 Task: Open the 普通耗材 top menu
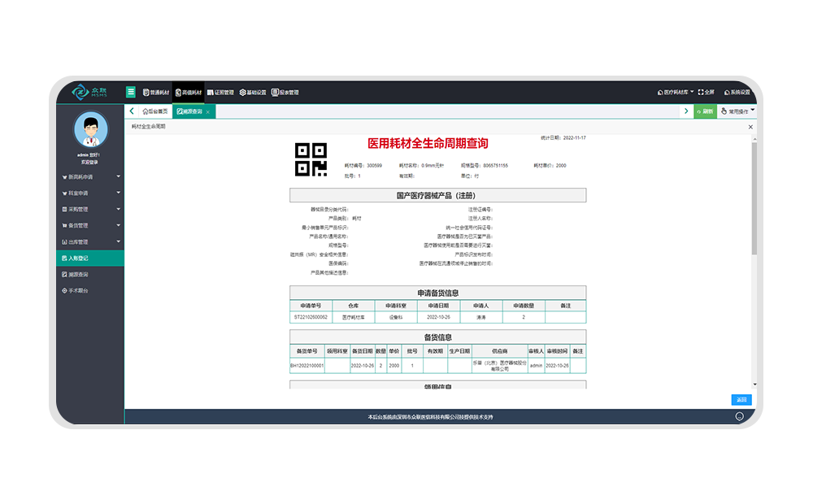point(157,93)
